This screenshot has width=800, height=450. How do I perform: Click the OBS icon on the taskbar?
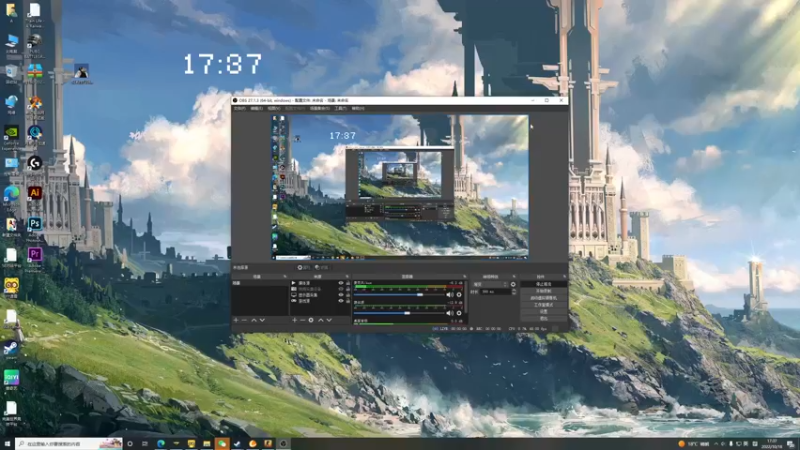tap(284, 444)
